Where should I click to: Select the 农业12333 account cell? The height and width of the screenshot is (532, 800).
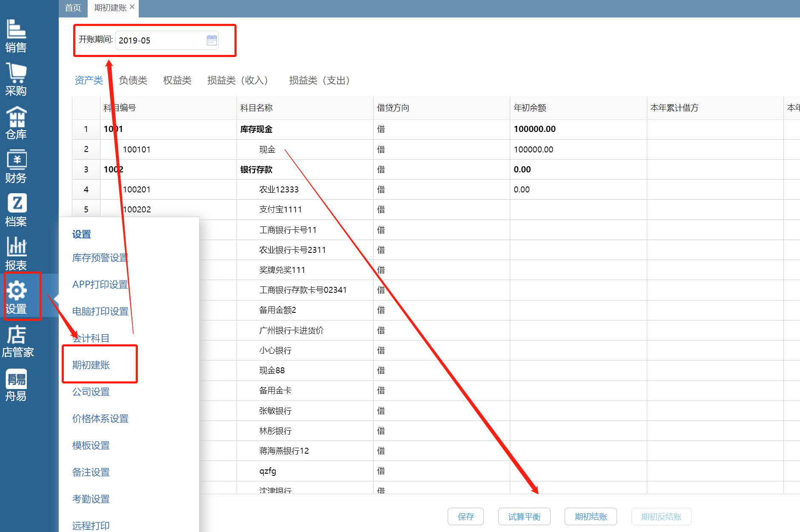tap(305, 189)
